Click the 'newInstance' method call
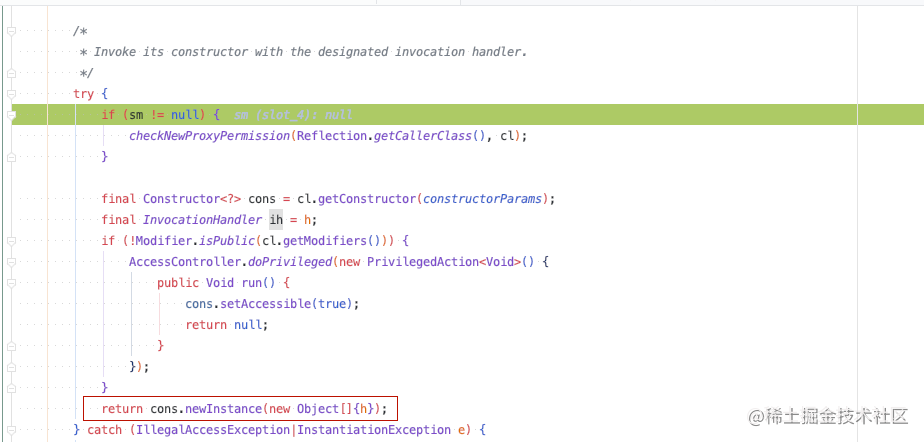The image size is (924, 442). point(223,409)
